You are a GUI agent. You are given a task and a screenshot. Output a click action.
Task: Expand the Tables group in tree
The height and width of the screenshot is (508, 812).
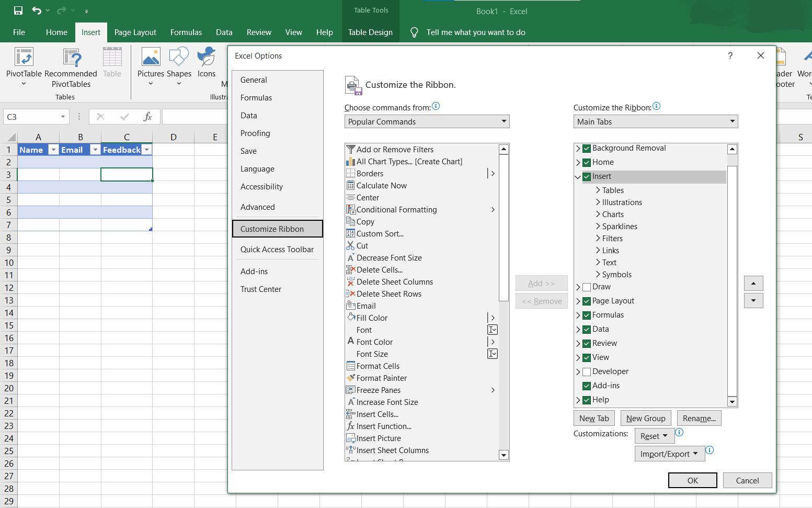(x=598, y=190)
